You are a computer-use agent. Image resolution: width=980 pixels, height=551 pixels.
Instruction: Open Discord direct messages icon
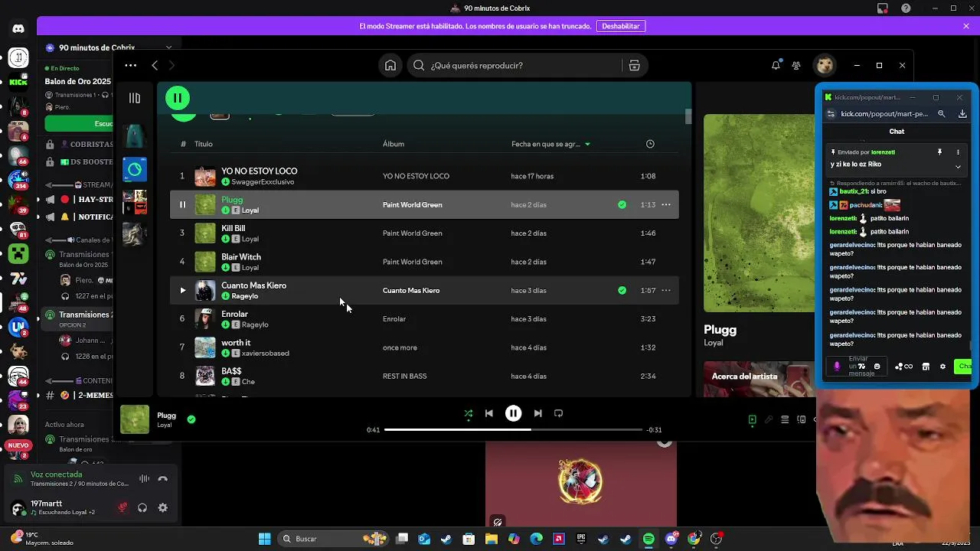point(18,29)
